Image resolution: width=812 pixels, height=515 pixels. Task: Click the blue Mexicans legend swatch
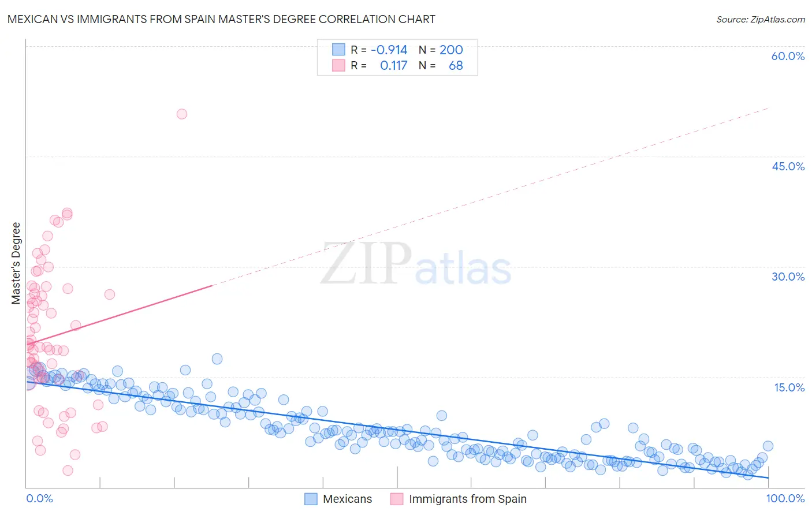coord(311,499)
